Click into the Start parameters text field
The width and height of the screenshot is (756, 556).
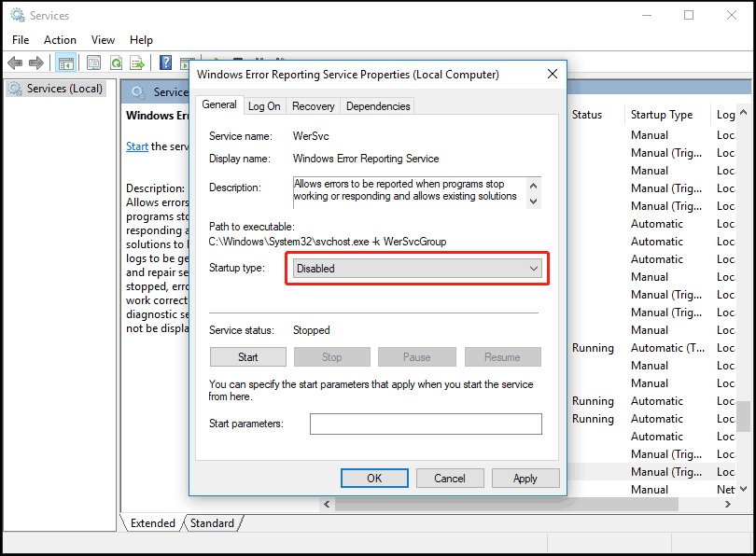click(x=426, y=424)
